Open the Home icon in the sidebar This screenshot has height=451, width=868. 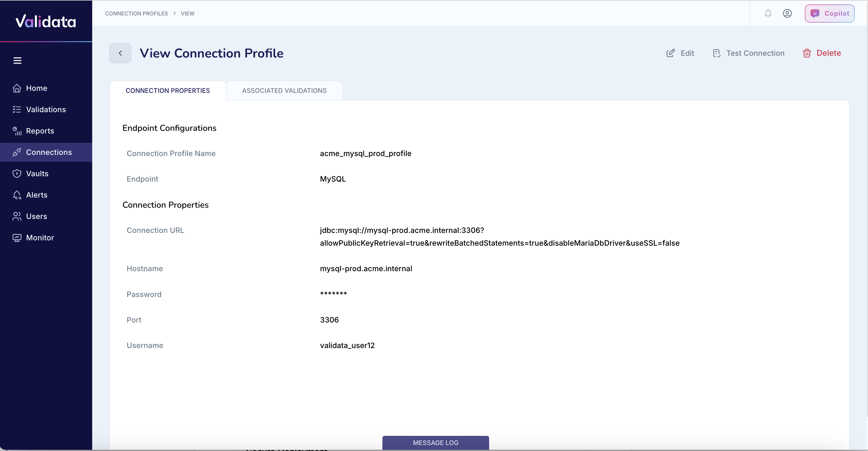tap(17, 88)
